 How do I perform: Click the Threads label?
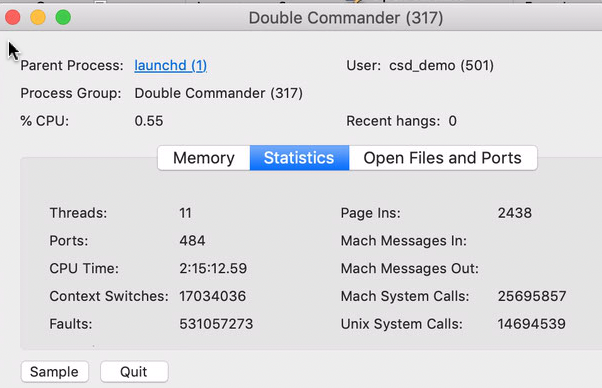coord(78,213)
